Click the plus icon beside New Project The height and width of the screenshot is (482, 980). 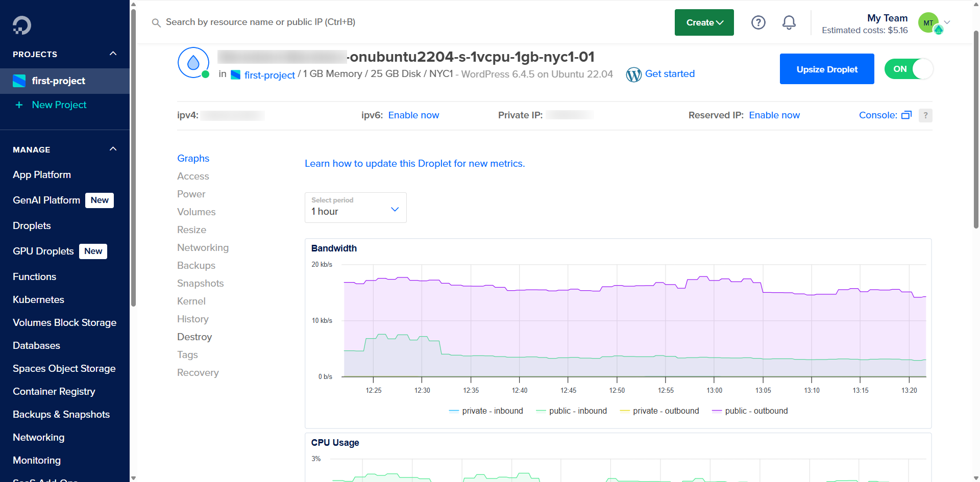pyautogui.click(x=19, y=105)
